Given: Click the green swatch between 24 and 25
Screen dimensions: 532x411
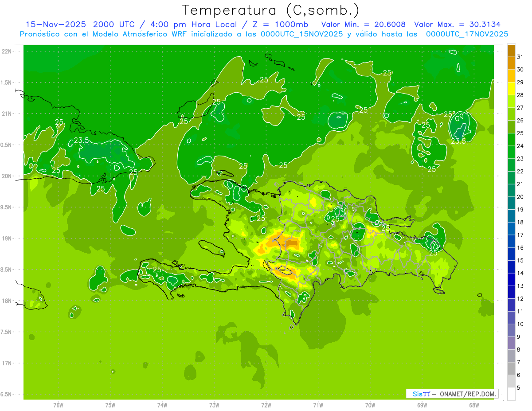Looking at the screenshot, I should [x=511, y=140].
